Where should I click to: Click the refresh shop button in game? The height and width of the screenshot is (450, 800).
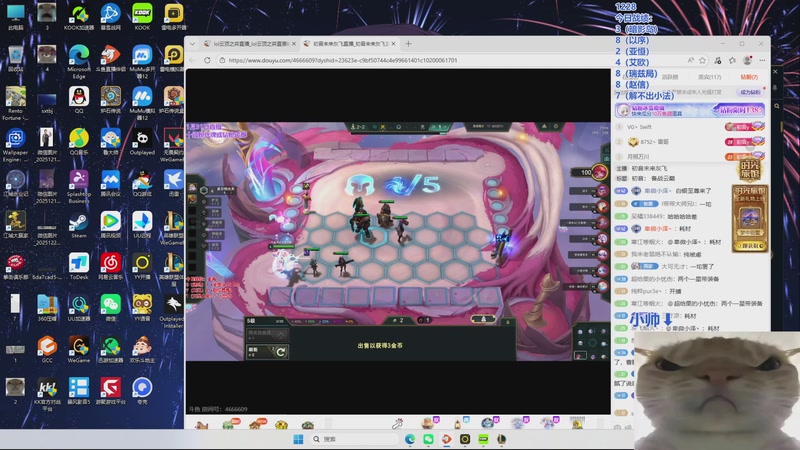pyautogui.click(x=268, y=351)
